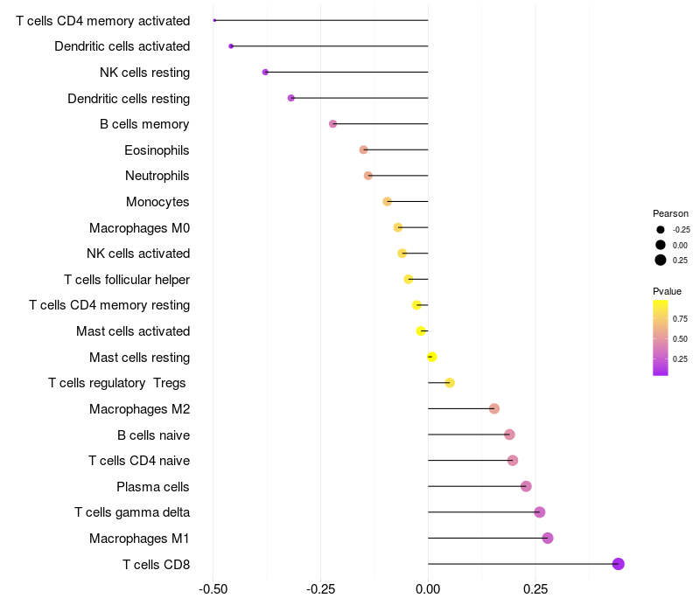The image size is (700, 612).
Task: Click the 0.00 x-axis tick label
Action: pos(428,589)
